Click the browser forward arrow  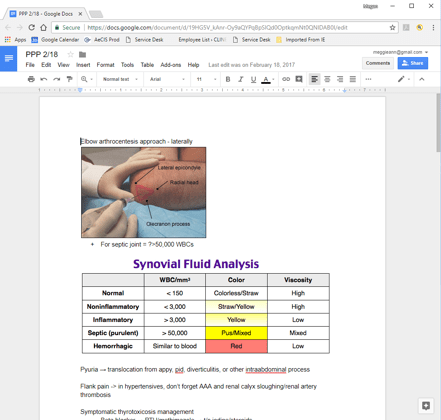pos(20,27)
